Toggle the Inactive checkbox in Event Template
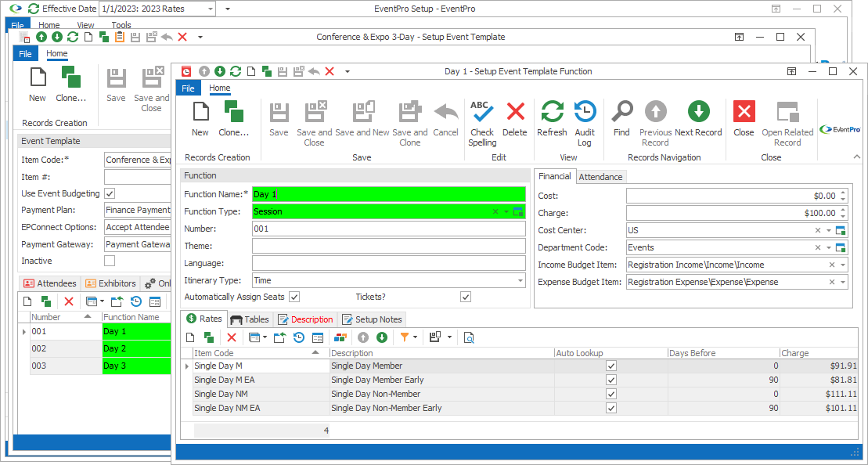Viewport: 868px width, 465px height. coord(110,261)
